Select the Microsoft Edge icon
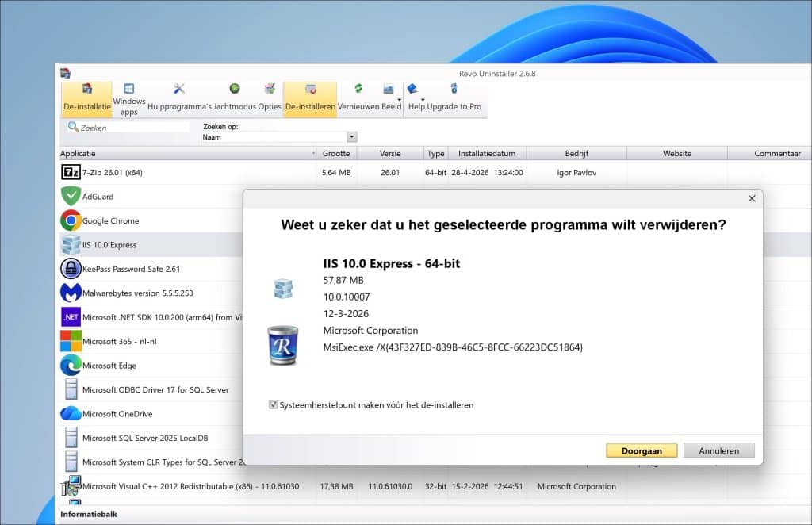The image size is (812, 525). (x=71, y=366)
